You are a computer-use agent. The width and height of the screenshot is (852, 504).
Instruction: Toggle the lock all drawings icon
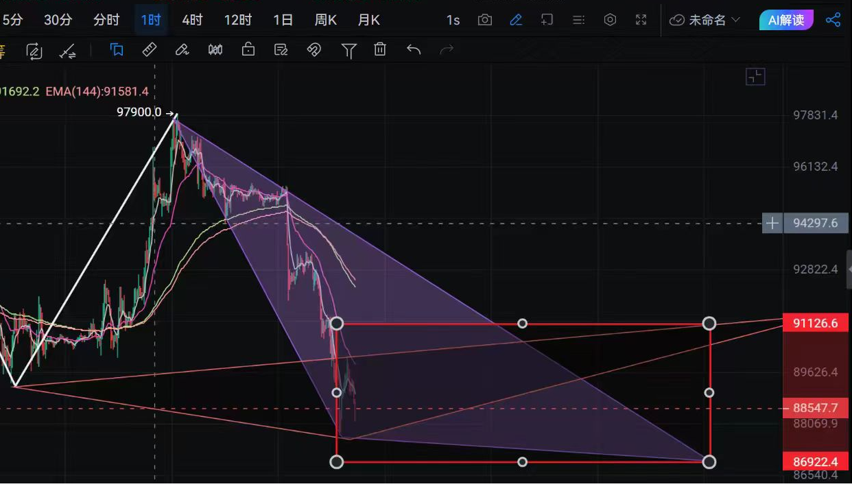click(248, 49)
